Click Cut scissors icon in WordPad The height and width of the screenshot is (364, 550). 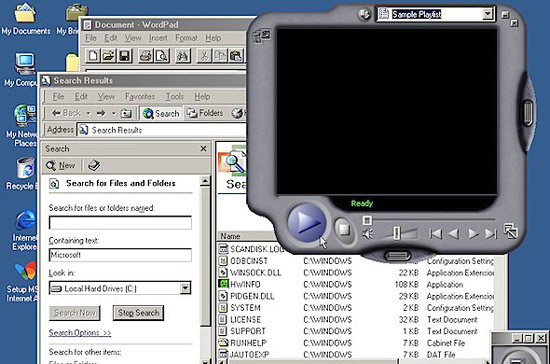pos(204,56)
